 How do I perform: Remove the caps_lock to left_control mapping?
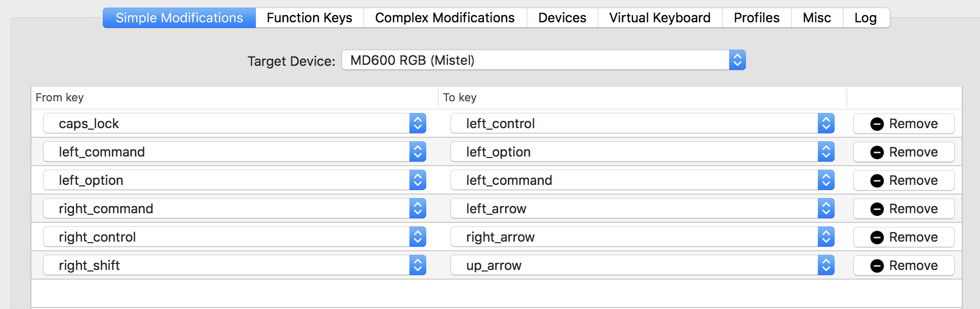(x=903, y=124)
